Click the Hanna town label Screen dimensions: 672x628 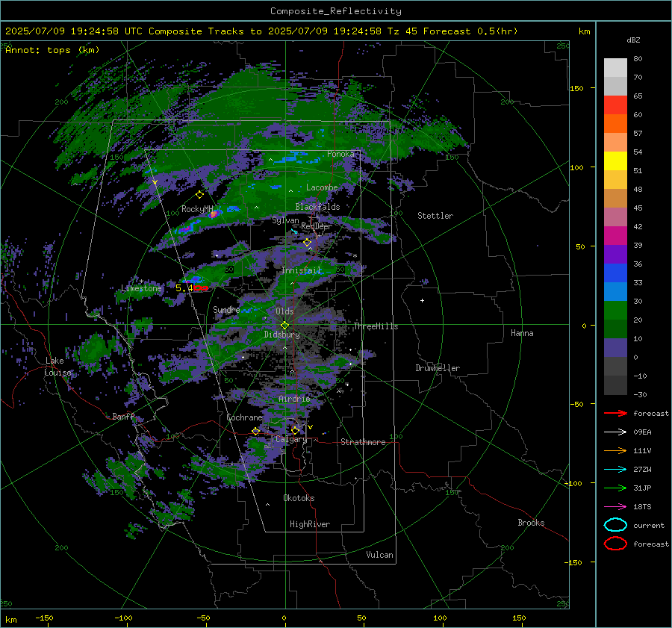(522, 333)
